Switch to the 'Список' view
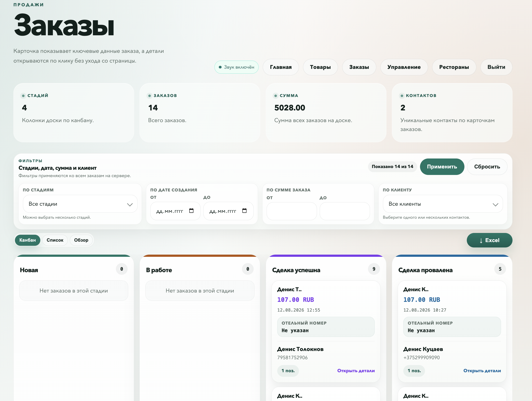 coord(55,240)
